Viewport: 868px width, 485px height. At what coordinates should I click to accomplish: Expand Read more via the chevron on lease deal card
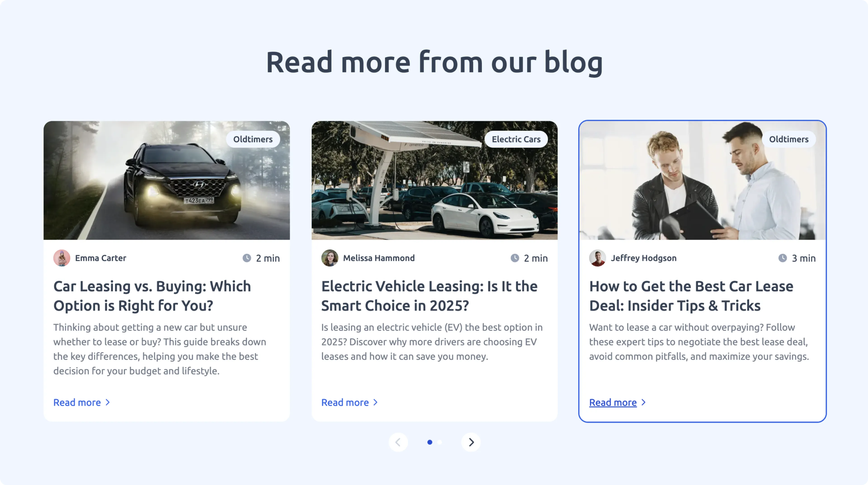click(643, 402)
